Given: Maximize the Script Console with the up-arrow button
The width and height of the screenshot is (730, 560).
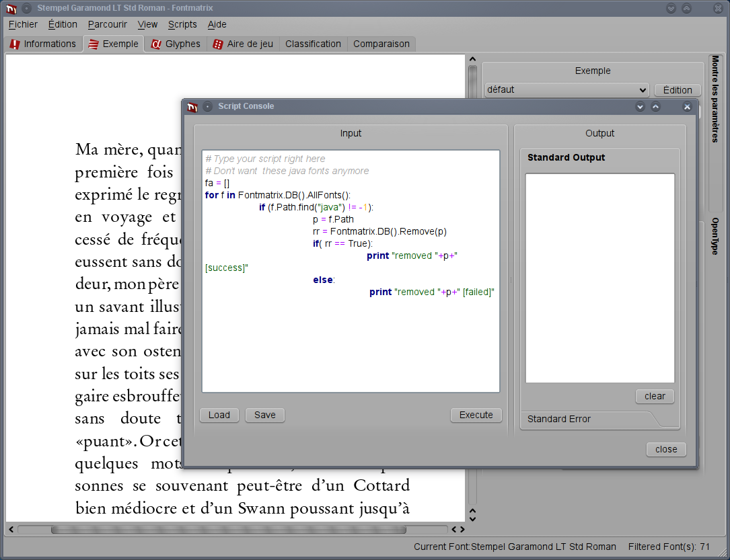Looking at the screenshot, I should [655, 107].
